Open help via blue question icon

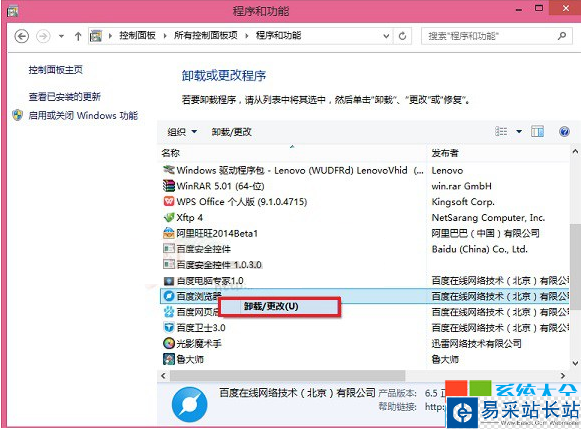pyautogui.click(x=564, y=132)
